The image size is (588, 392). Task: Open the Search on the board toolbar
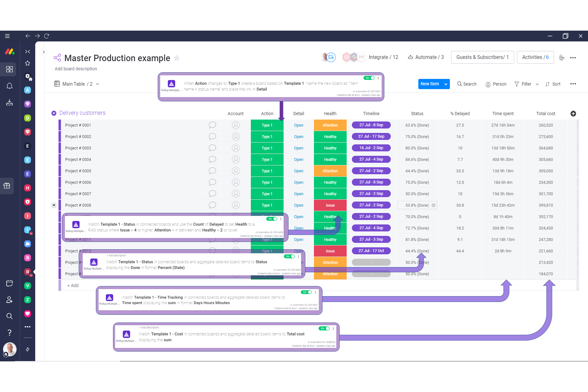point(467,84)
